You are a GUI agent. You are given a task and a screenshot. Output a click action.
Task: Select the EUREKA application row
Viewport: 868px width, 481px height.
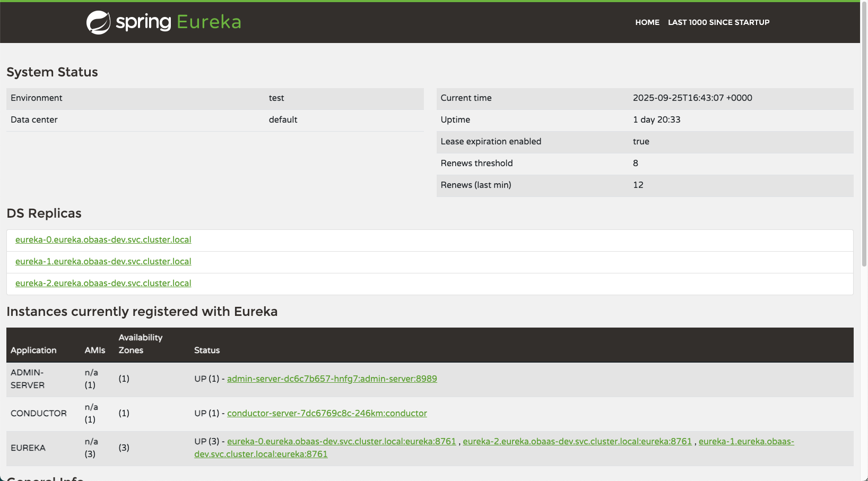coord(28,448)
